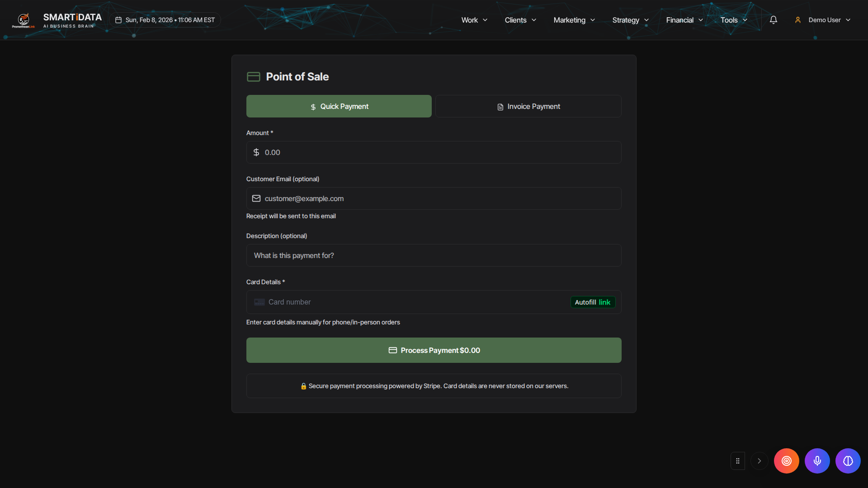868x488 pixels.
Task: Collapse floating toolbar with right chevron
Action: coord(759,461)
